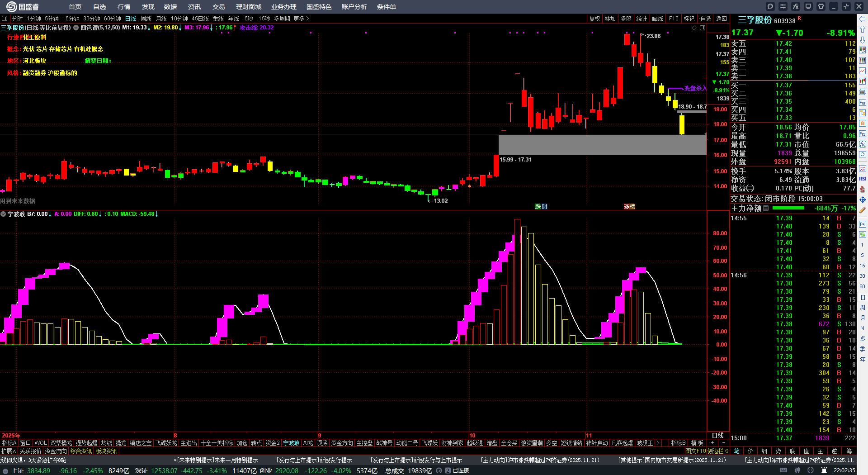Viewport: 868px width, 475px height.
Task: Click the blue move-arrows icon in right sidebar
Action: (863, 199)
